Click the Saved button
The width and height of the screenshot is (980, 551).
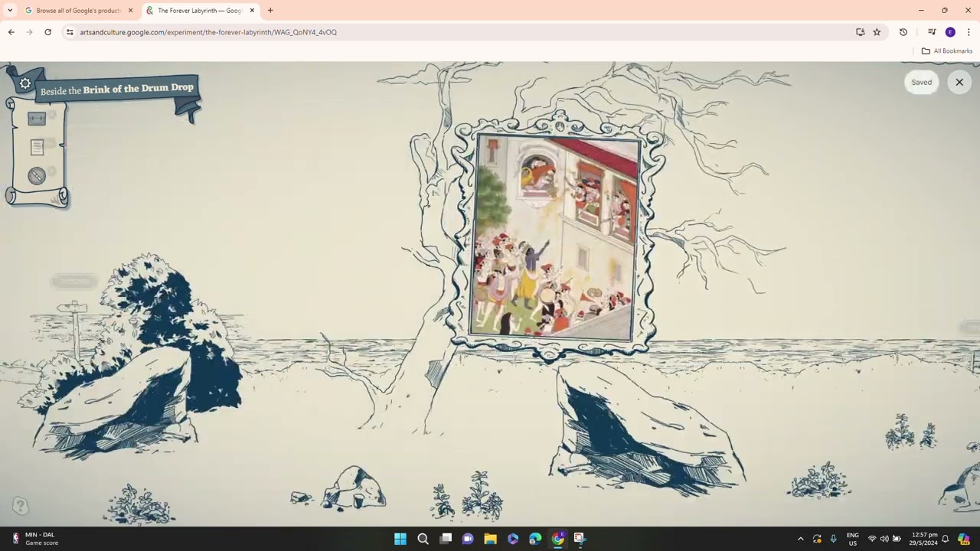coord(922,82)
